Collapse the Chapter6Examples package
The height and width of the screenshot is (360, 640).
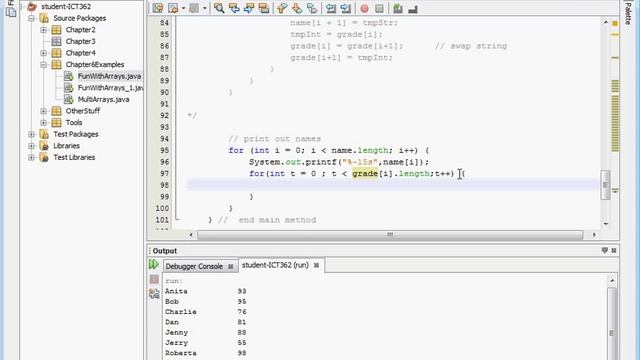click(44, 64)
